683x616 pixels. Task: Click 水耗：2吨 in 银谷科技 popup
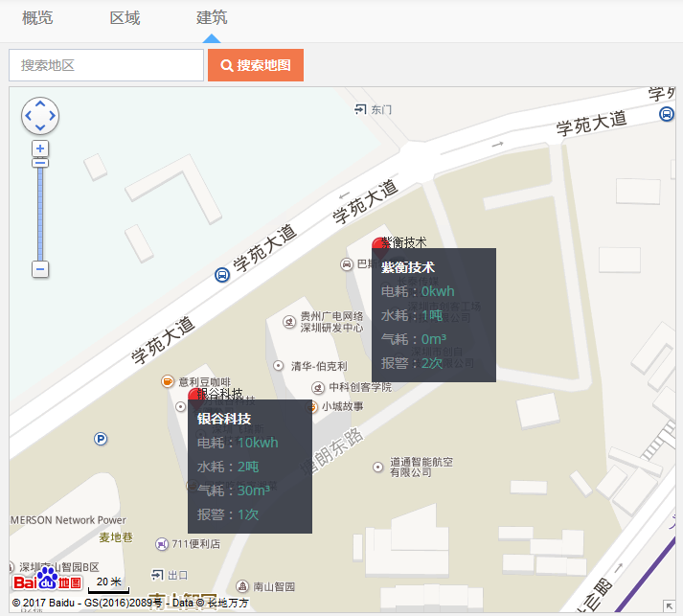[228, 467]
